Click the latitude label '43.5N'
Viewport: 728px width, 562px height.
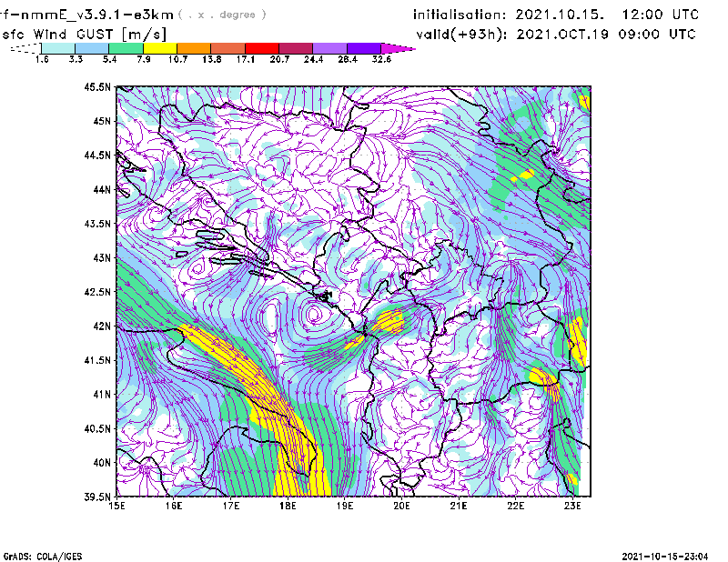pyautogui.click(x=97, y=223)
